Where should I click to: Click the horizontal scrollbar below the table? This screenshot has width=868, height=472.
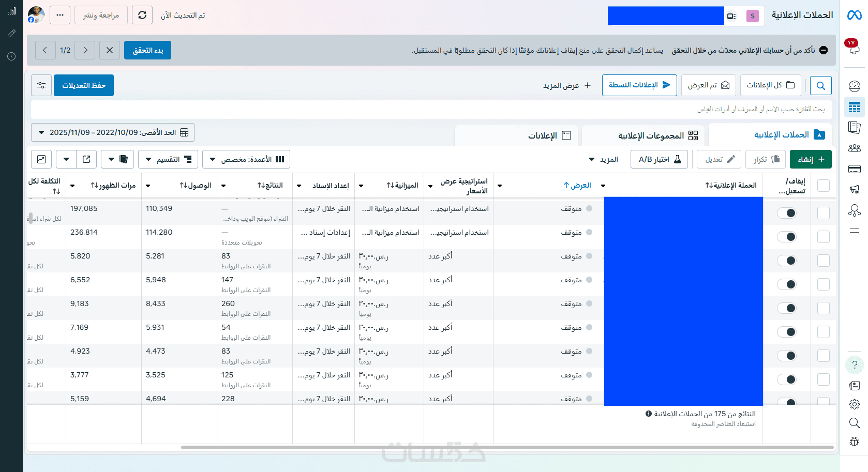click(507, 447)
